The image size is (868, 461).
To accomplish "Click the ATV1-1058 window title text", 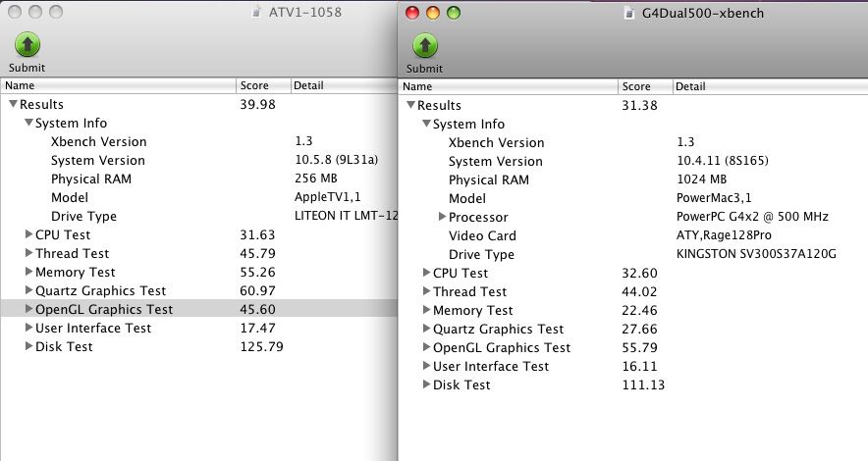I will pyautogui.click(x=305, y=12).
